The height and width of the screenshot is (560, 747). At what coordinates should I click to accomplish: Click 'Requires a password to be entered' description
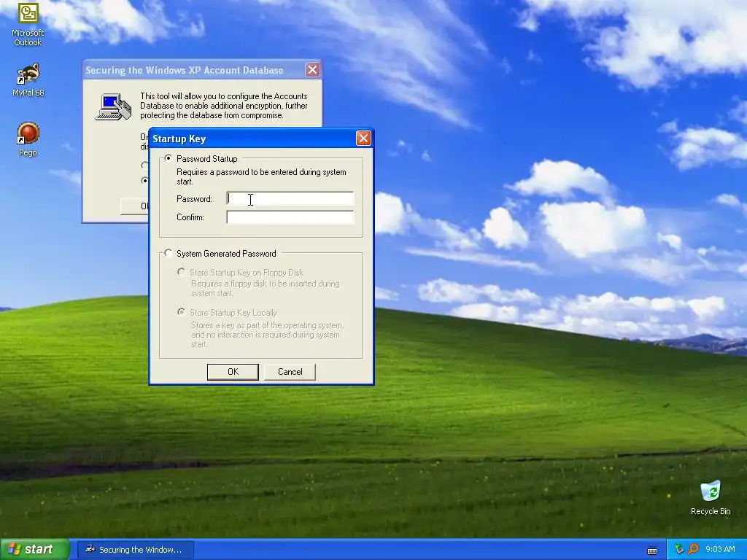pos(261,176)
